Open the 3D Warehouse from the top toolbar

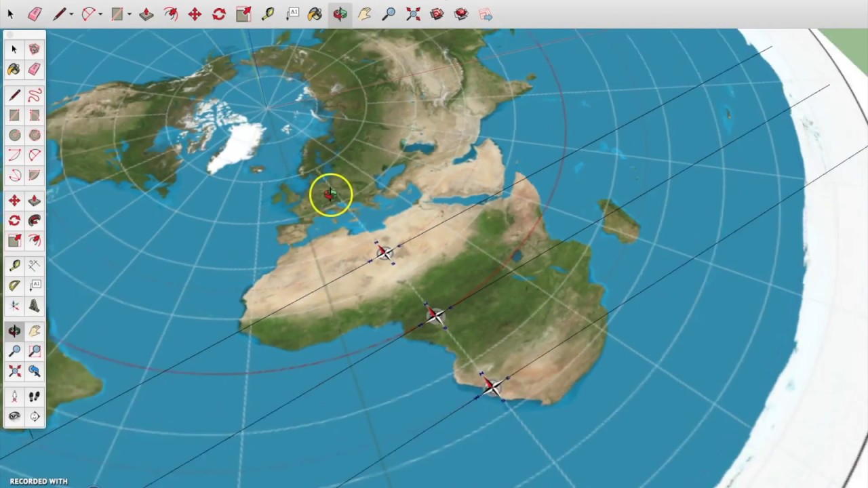pyautogui.click(x=437, y=14)
